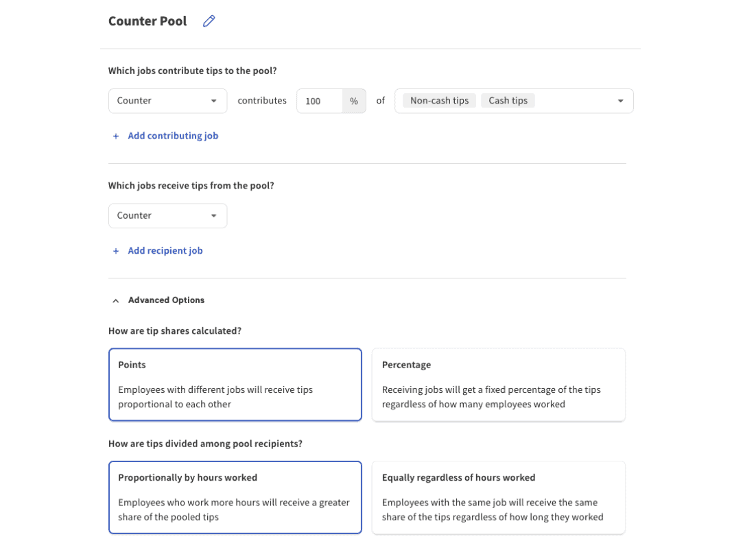Select the Percentage calculation option
This screenshot has height=554, width=756.
498,384
